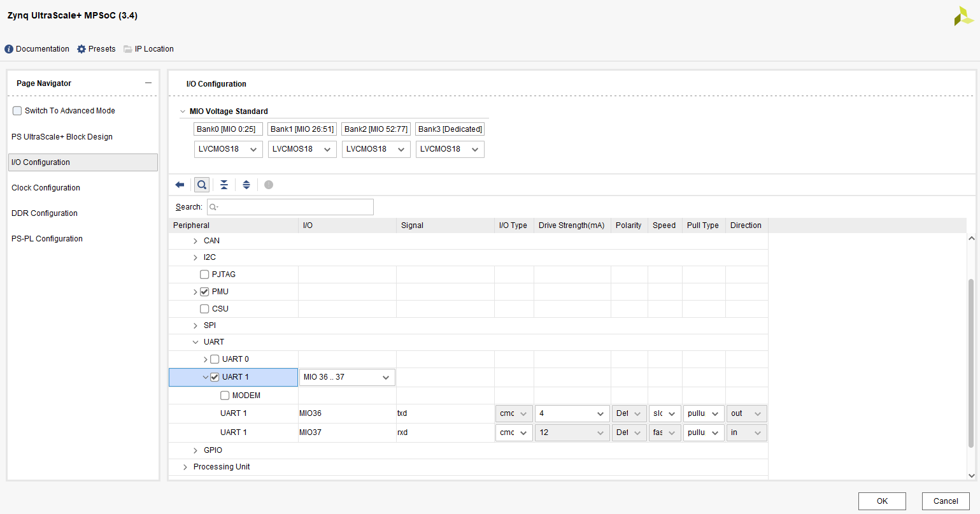Open MIO36 pull type dropdown
This screenshot has height=514, width=980.
(x=704, y=413)
